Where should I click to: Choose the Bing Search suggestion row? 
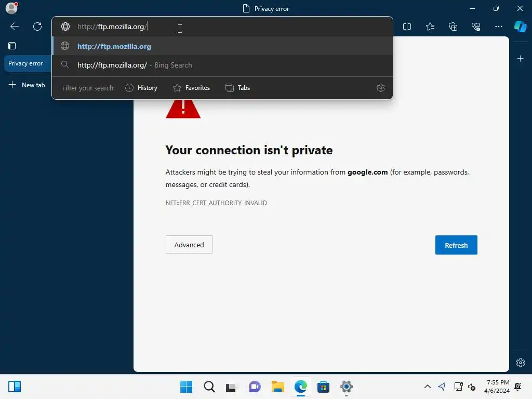click(222, 65)
